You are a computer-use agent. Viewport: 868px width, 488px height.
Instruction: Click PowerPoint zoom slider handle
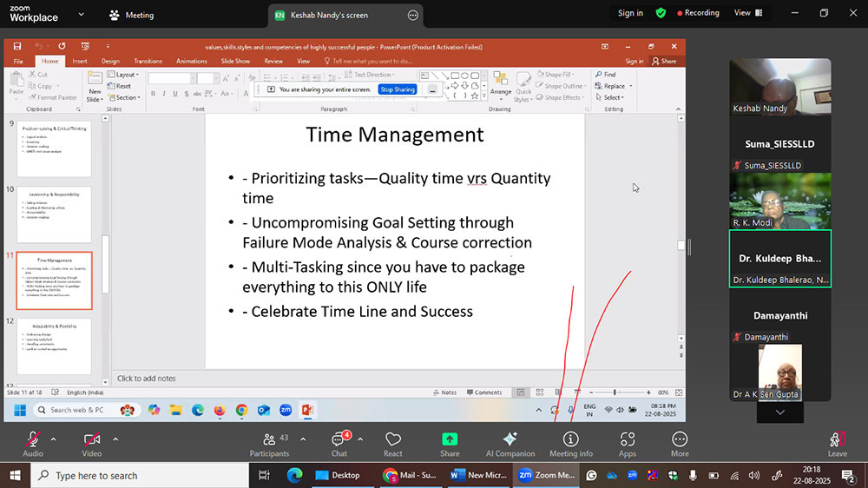click(615, 392)
